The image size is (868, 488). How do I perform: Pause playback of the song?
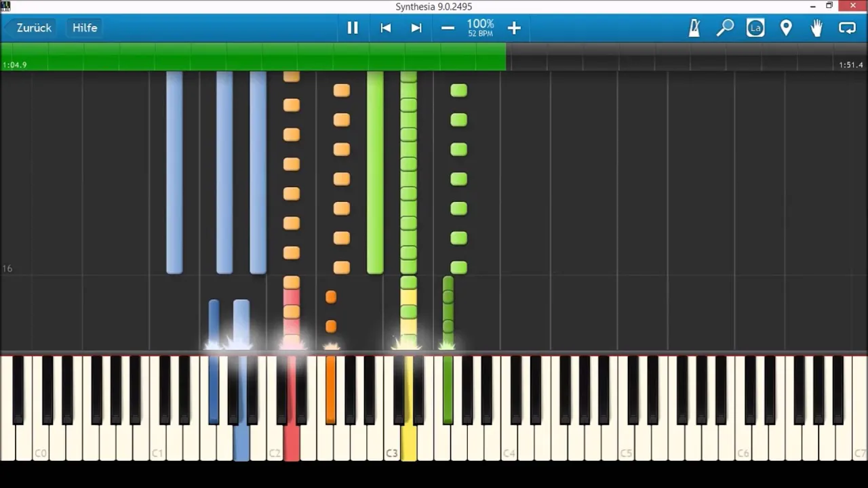coord(353,28)
